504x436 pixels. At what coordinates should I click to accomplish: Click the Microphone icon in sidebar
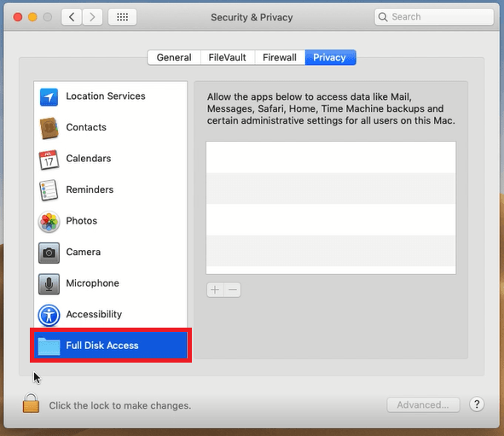click(49, 284)
